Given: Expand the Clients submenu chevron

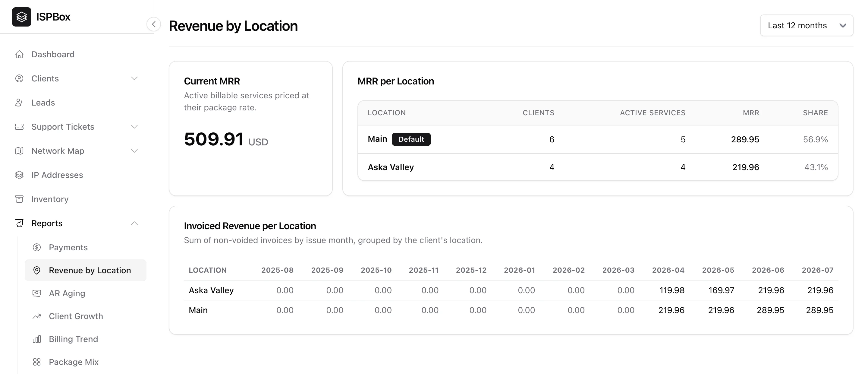Looking at the screenshot, I should (134, 79).
